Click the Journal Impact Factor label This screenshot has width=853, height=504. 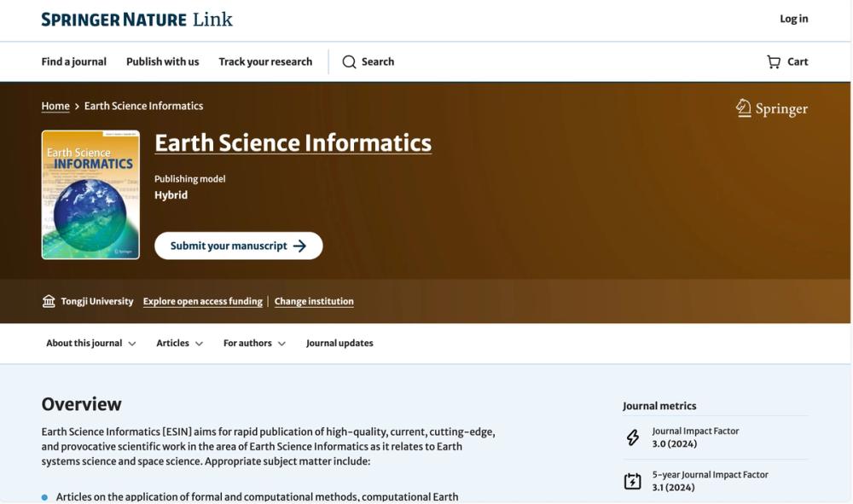coord(695,432)
